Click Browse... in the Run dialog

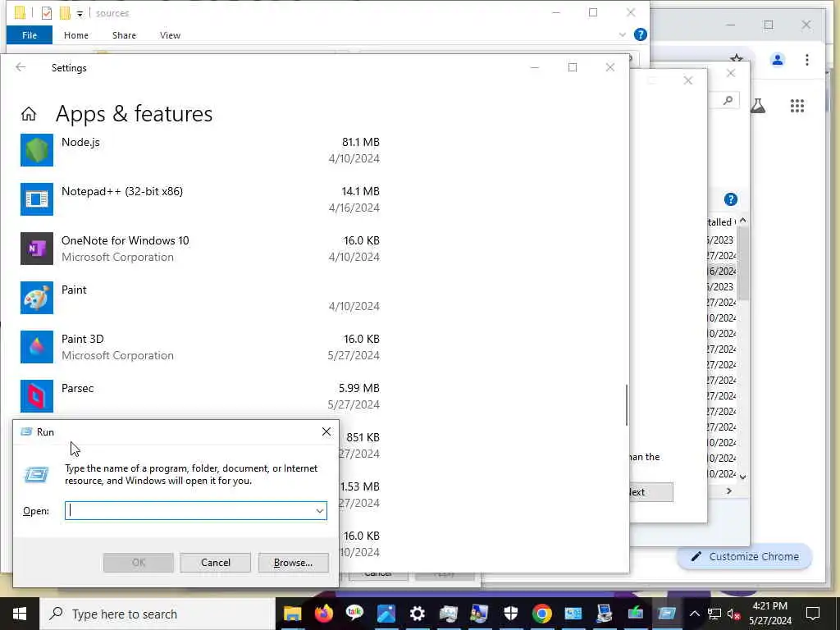point(293,563)
